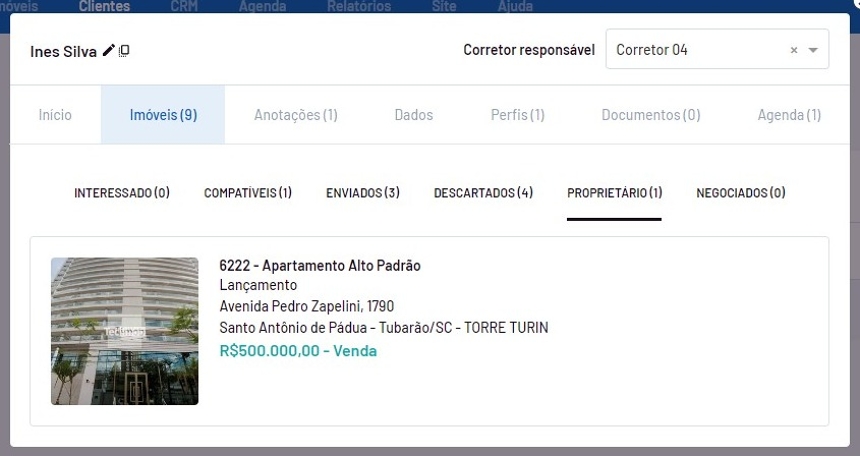Image resolution: width=860 pixels, height=456 pixels.
Task: Open the Perfis (1) tab
Action: [x=518, y=115]
